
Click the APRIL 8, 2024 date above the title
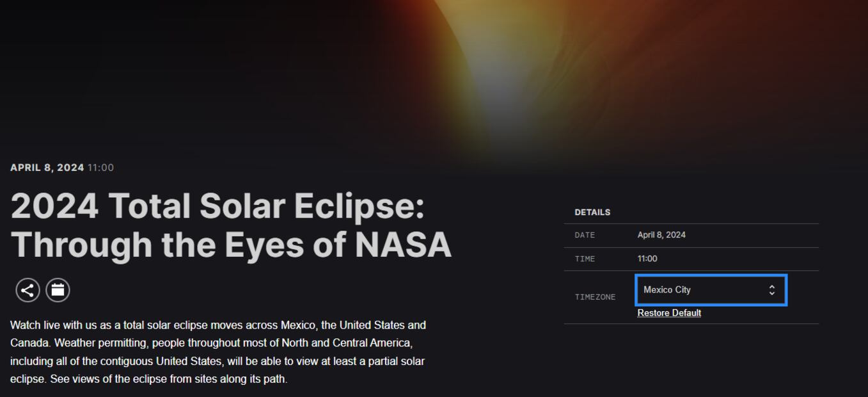47,168
